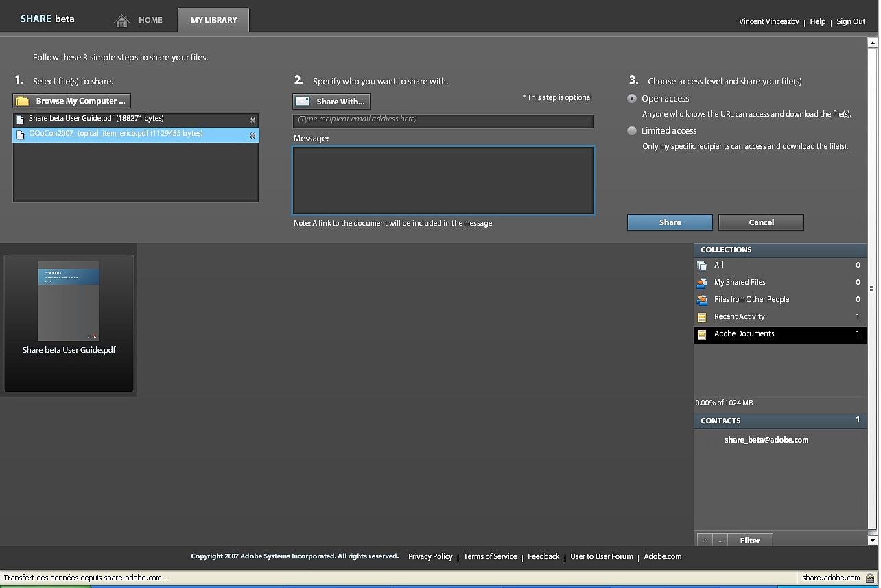Click the Share With envelope icon
The height and width of the screenshot is (588, 881).
click(303, 102)
